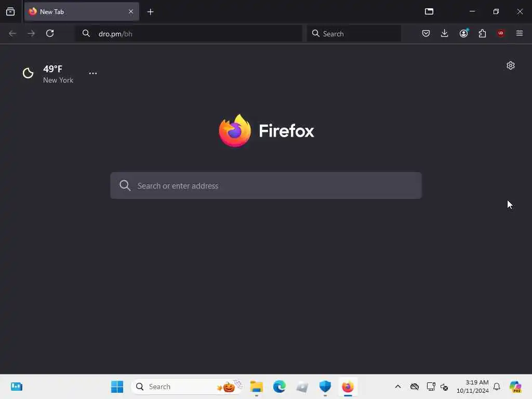Screen dimensions: 532x399
Task: Open the Copilot preview icon
Action: pos(515,387)
